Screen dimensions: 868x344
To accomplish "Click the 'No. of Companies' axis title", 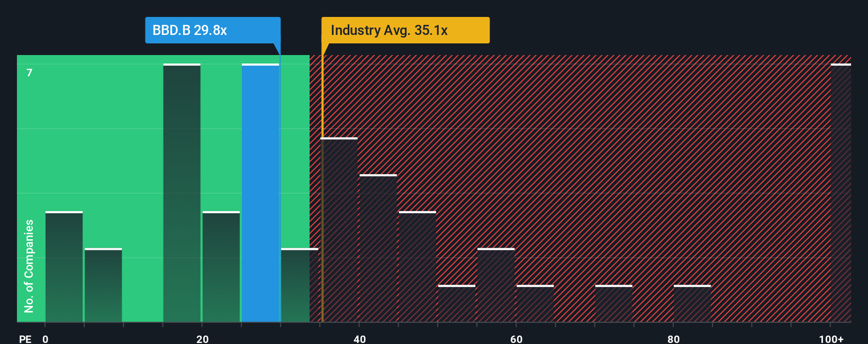I will point(29,266).
